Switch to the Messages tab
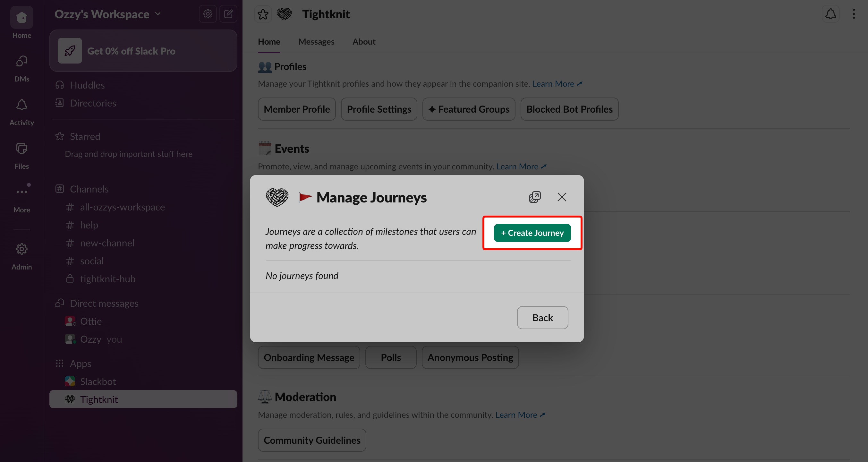 pyautogui.click(x=316, y=41)
